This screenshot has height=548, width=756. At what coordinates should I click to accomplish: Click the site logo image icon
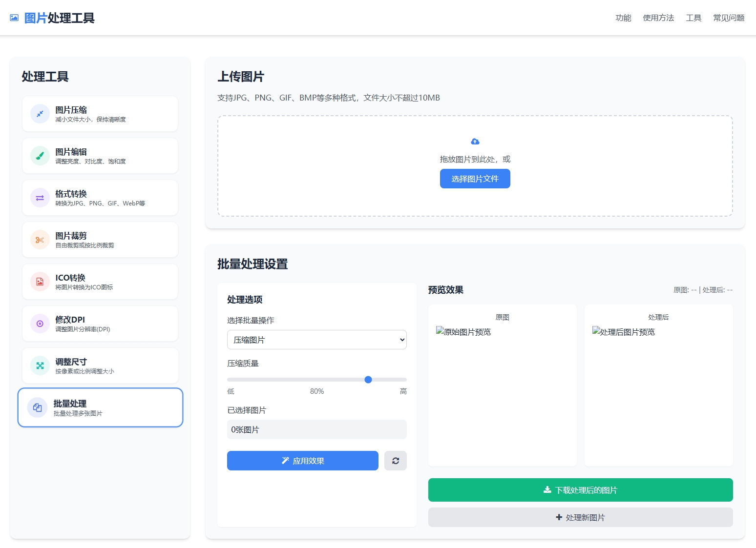(x=14, y=18)
